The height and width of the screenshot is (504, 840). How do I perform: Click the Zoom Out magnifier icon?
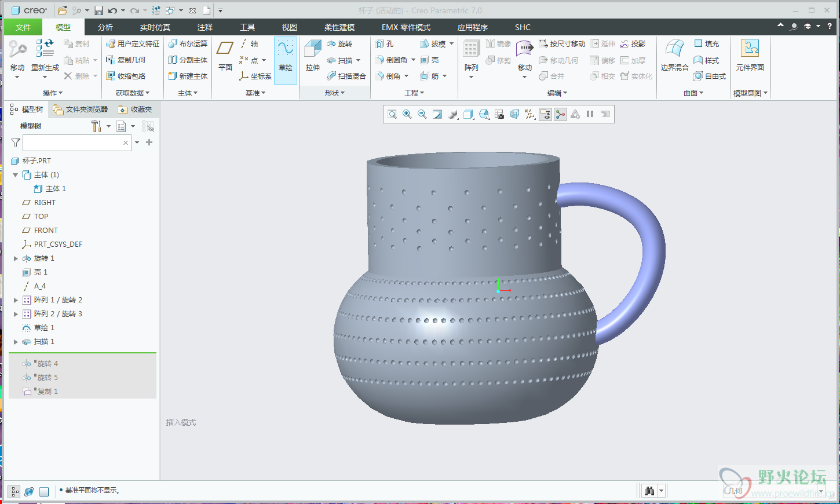pyautogui.click(x=422, y=115)
